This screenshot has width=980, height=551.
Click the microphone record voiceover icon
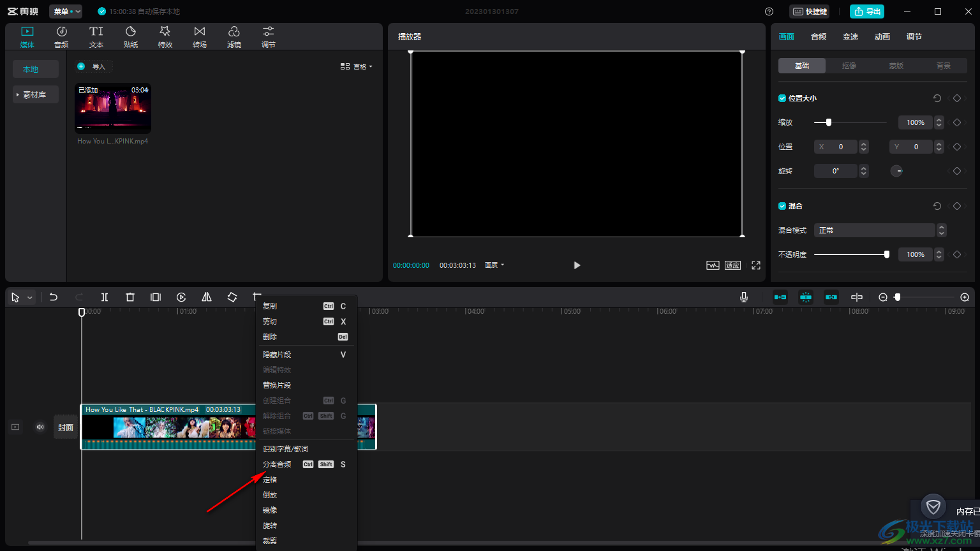click(744, 297)
